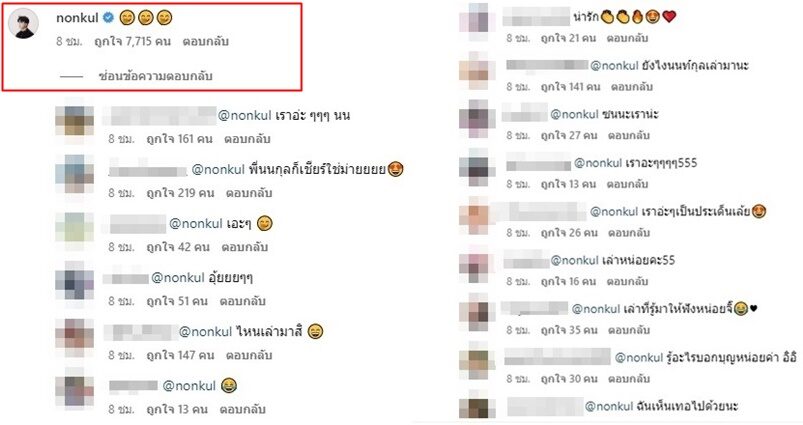Click the smiley emoji after เอะๆ
The width and height of the screenshot is (803, 425).
coord(265,224)
